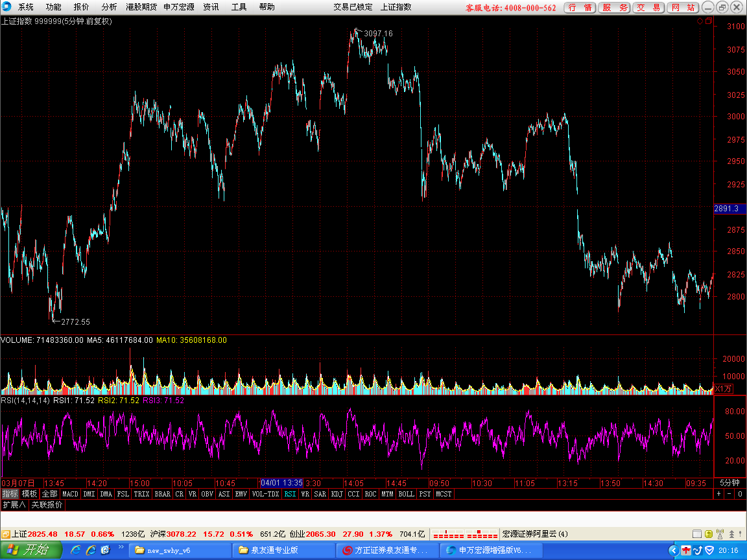Launch the second Internet Explorer quick-launch icon
This screenshot has height=560, width=747.
click(91, 550)
